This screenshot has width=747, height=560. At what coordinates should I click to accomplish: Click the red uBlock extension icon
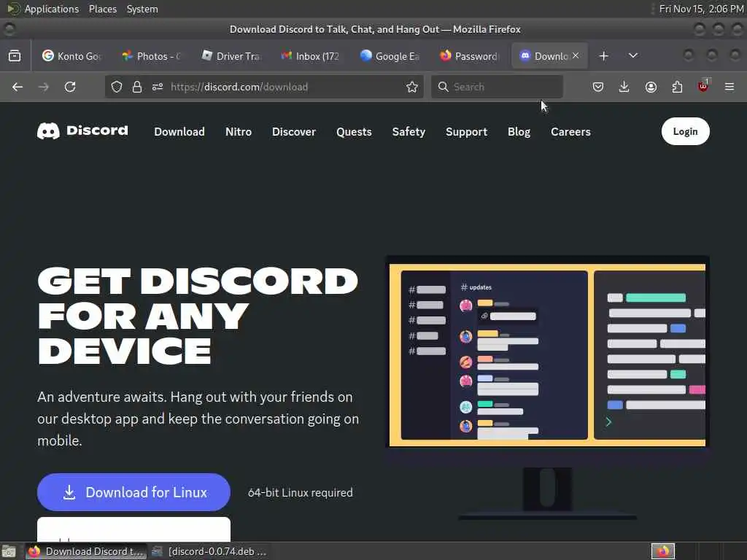(703, 86)
